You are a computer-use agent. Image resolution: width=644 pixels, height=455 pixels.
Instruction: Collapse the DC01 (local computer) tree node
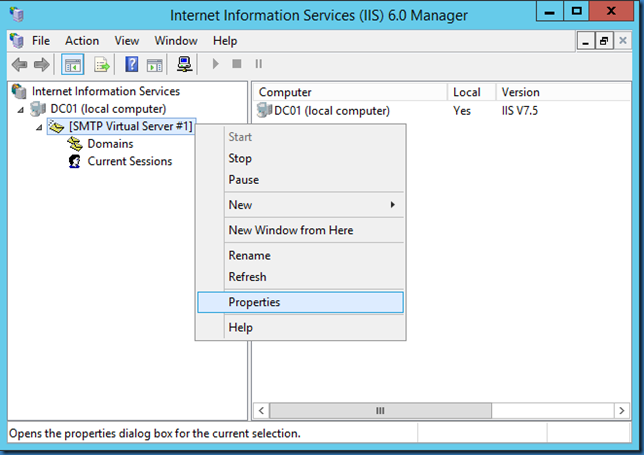tap(23, 109)
